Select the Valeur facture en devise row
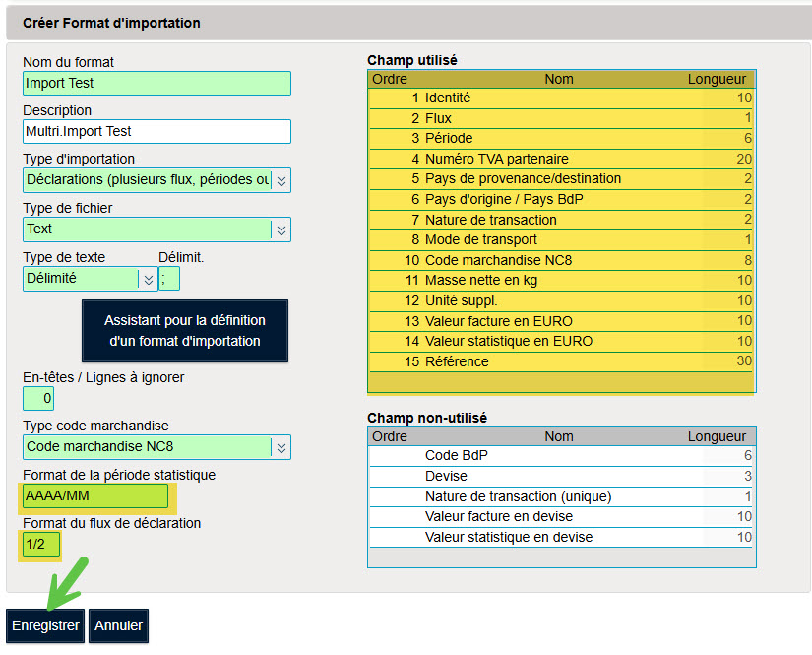Viewport: 812px width, 655px height. [x=561, y=517]
